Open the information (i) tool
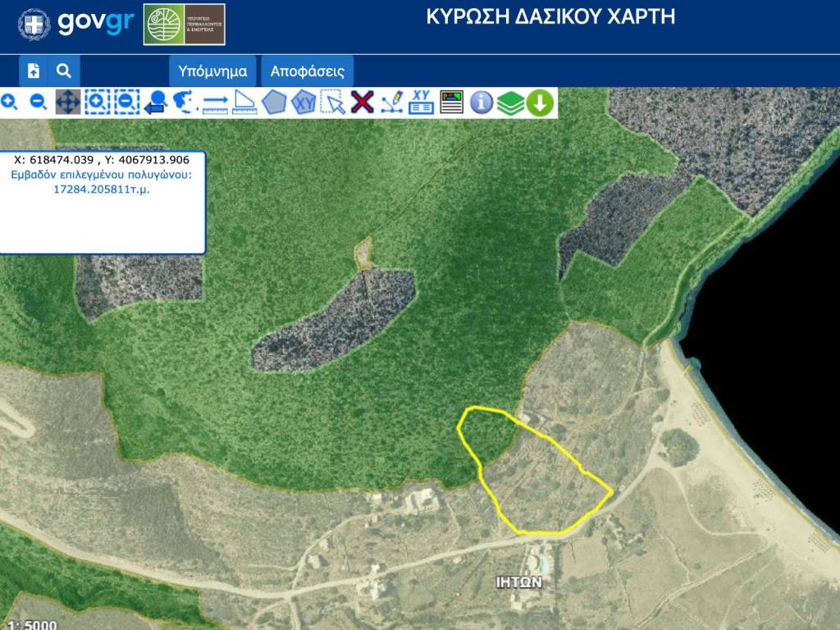 482,103
